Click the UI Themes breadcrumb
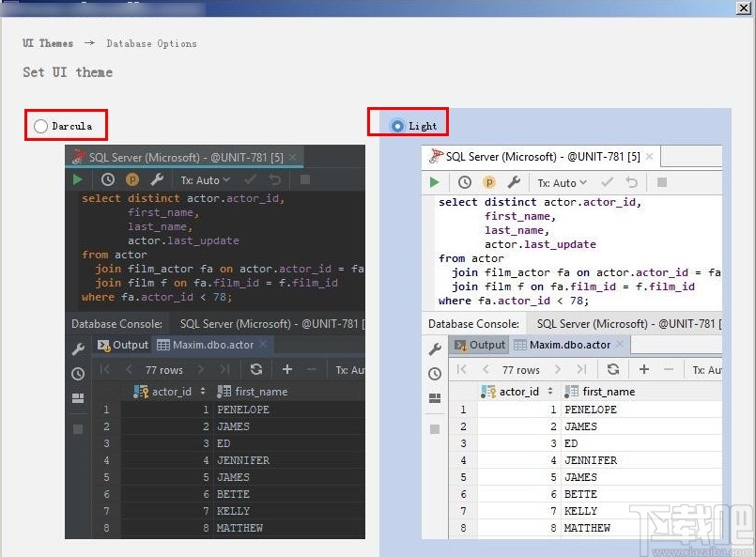 (48, 43)
